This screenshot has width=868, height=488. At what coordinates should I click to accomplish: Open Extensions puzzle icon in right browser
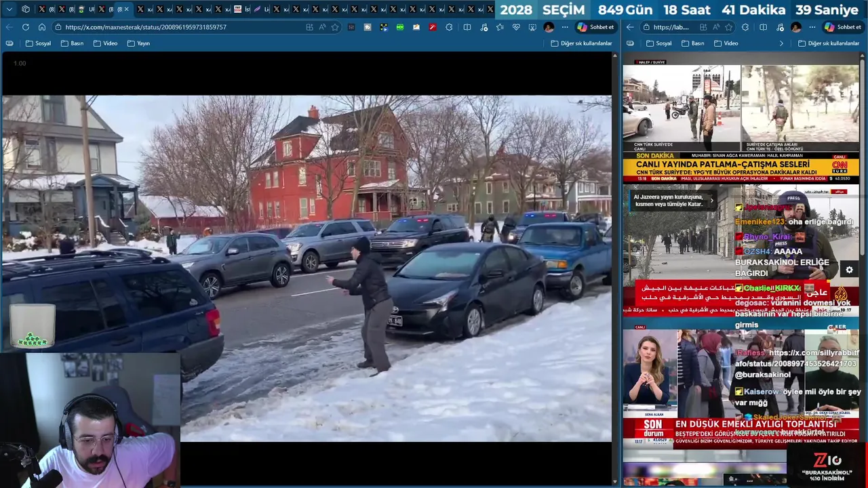tap(745, 27)
